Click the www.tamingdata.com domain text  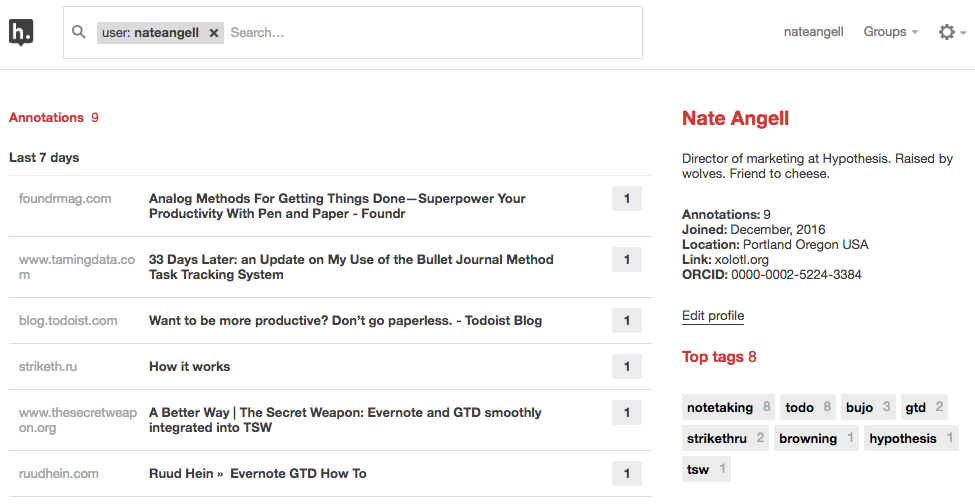coord(76,267)
